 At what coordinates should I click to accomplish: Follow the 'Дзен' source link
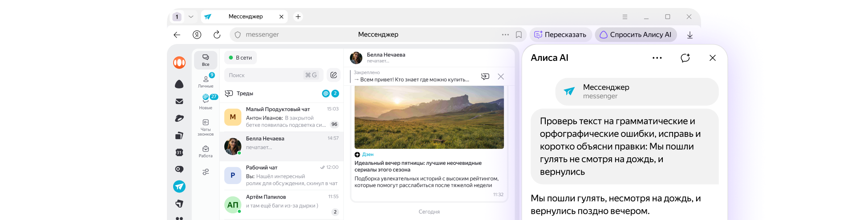(x=368, y=154)
